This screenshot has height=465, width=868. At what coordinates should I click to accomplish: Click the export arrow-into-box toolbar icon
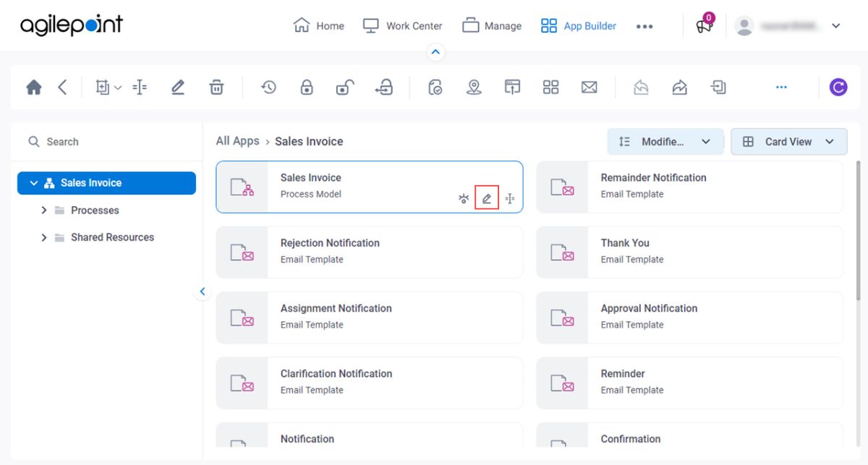(x=718, y=88)
